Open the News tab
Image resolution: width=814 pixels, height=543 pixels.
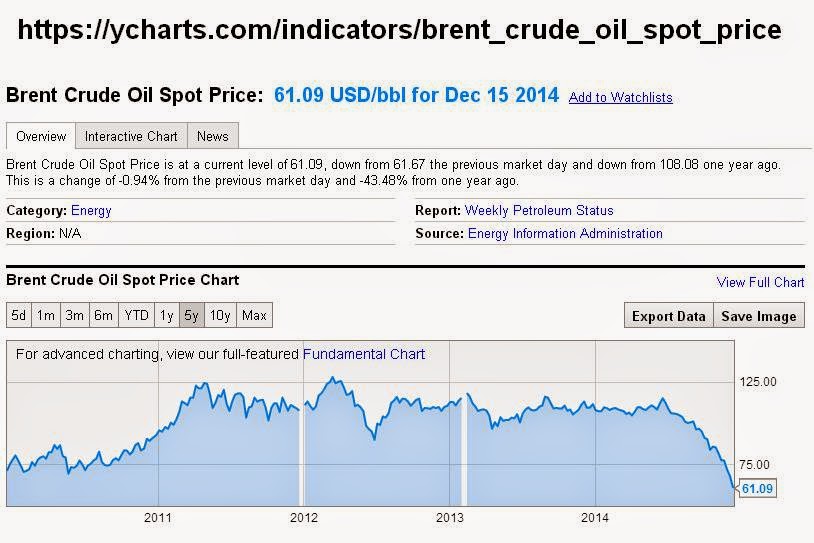(212, 136)
